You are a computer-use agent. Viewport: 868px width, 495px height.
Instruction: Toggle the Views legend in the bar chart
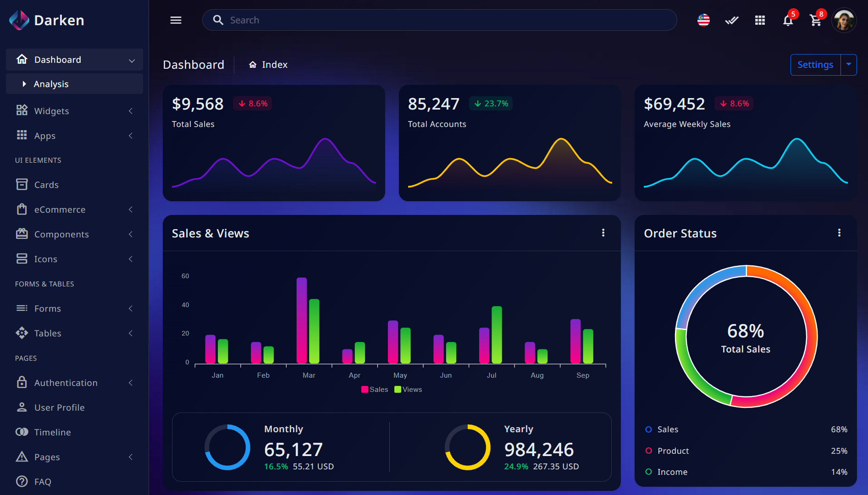tap(408, 389)
